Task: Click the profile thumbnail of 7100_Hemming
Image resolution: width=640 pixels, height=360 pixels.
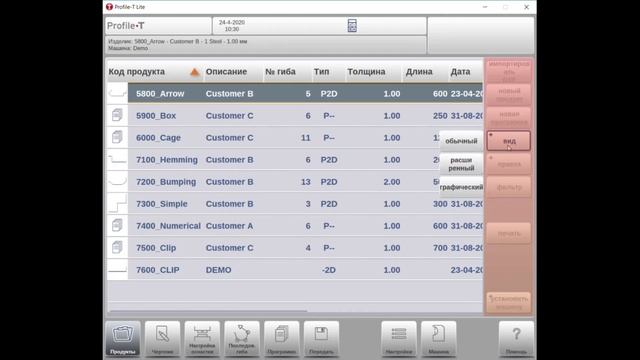Action: click(118, 160)
